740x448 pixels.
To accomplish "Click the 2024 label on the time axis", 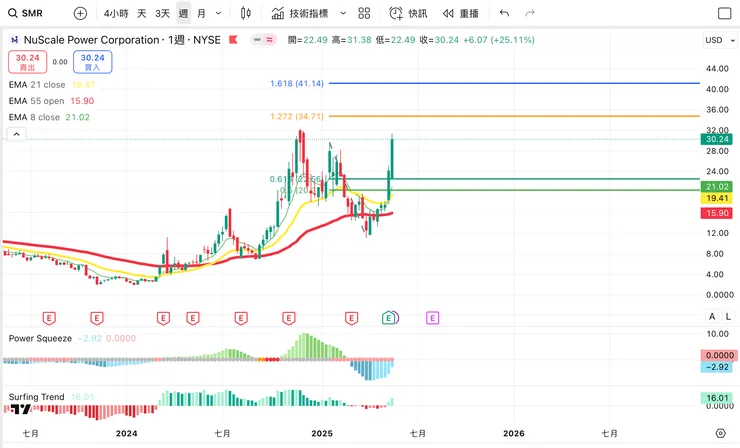I will (126, 433).
